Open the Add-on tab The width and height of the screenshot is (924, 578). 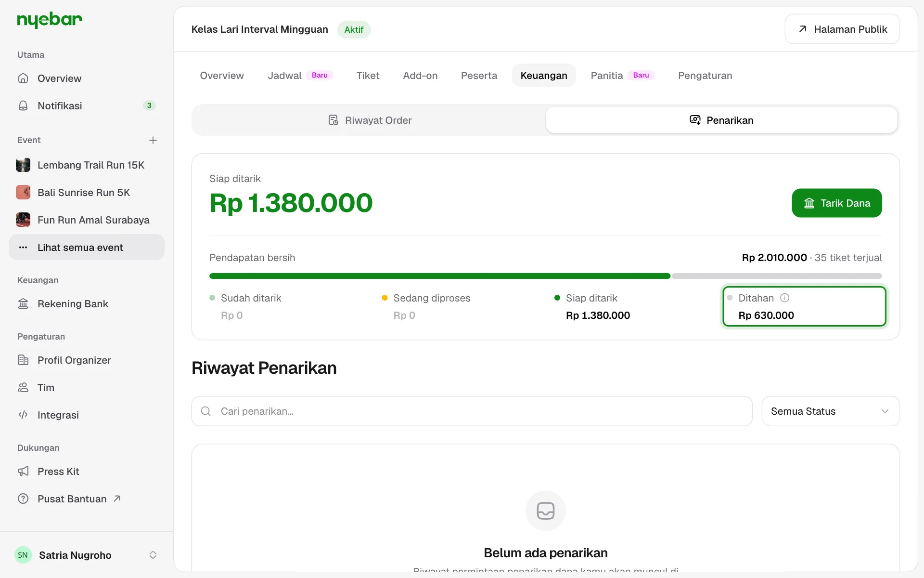(x=420, y=76)
